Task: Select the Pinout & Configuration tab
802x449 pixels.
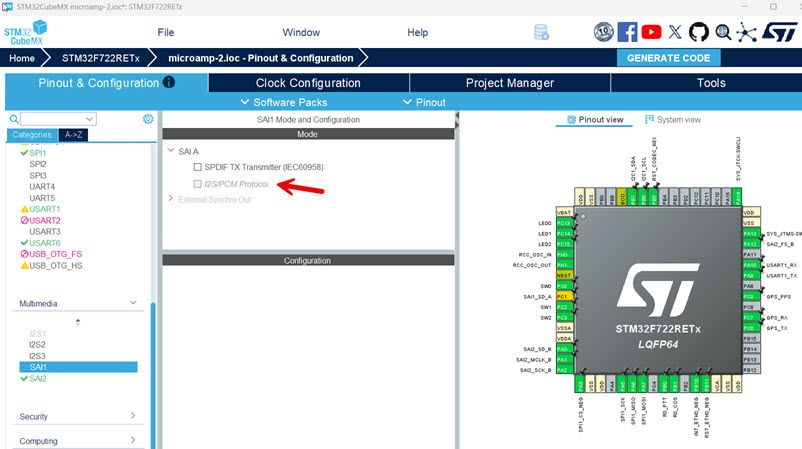Action: pos(106,83)
